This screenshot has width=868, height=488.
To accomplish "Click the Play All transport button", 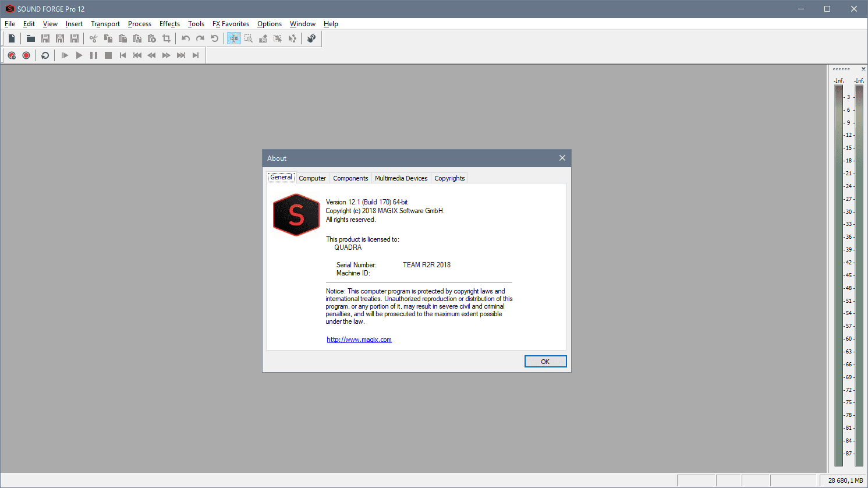I will [x=65, y=55].
